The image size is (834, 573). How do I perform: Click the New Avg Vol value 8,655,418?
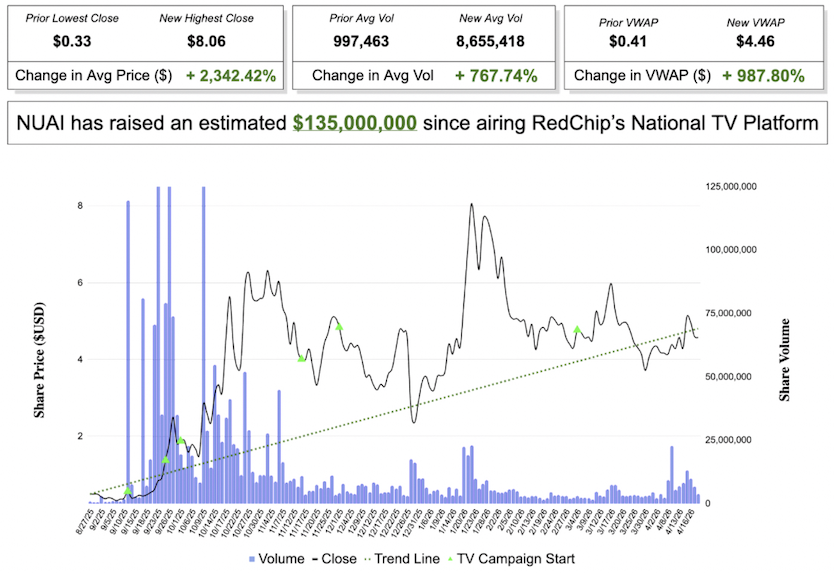(x=490, y=41)
